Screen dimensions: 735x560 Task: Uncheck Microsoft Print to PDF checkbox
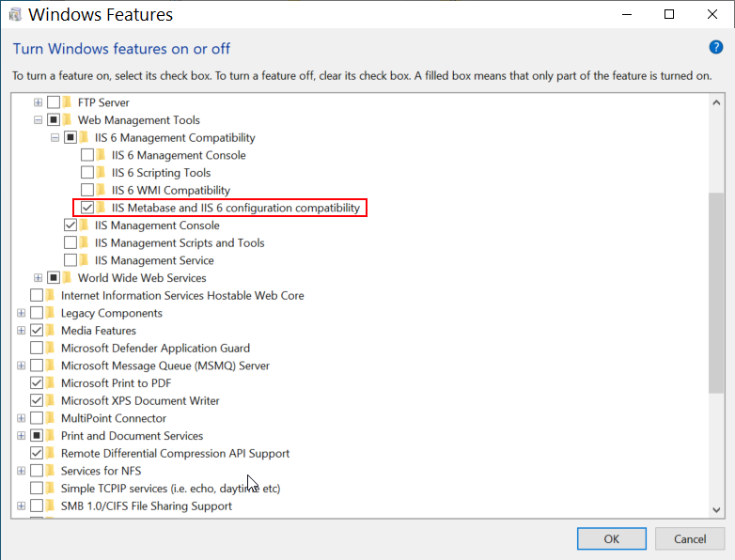click(x=37, y=382)
